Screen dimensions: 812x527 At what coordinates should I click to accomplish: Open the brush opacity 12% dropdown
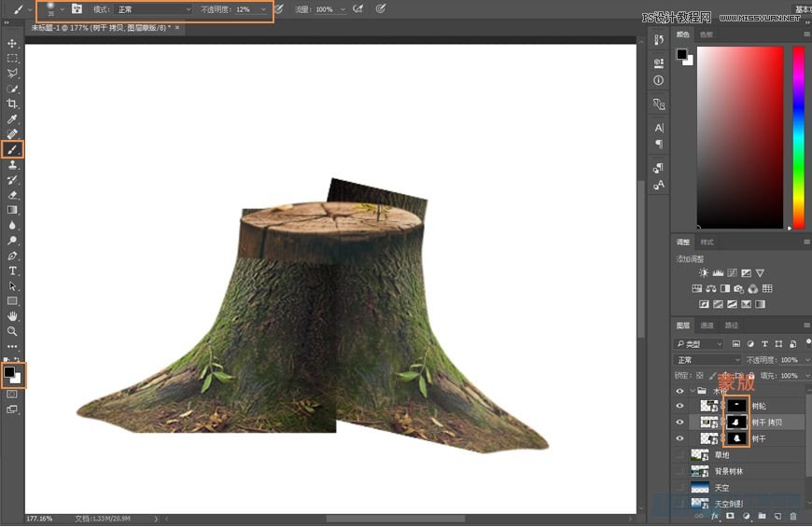pos(263,9)
